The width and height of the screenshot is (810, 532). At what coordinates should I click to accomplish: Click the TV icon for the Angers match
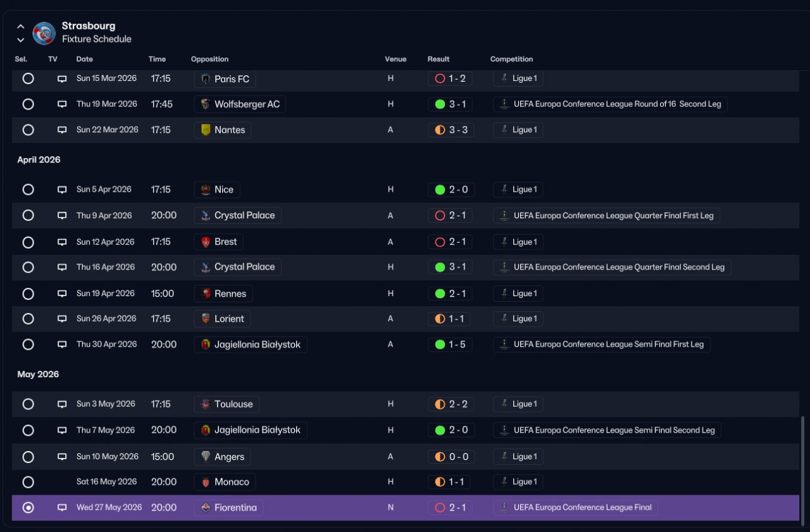(x=62, y=457)
